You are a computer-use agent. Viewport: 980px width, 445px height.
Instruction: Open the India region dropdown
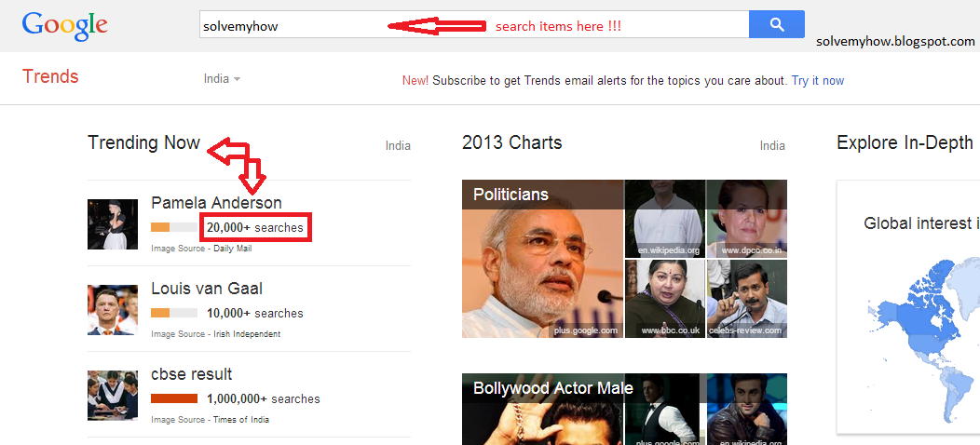pos(222,79)
